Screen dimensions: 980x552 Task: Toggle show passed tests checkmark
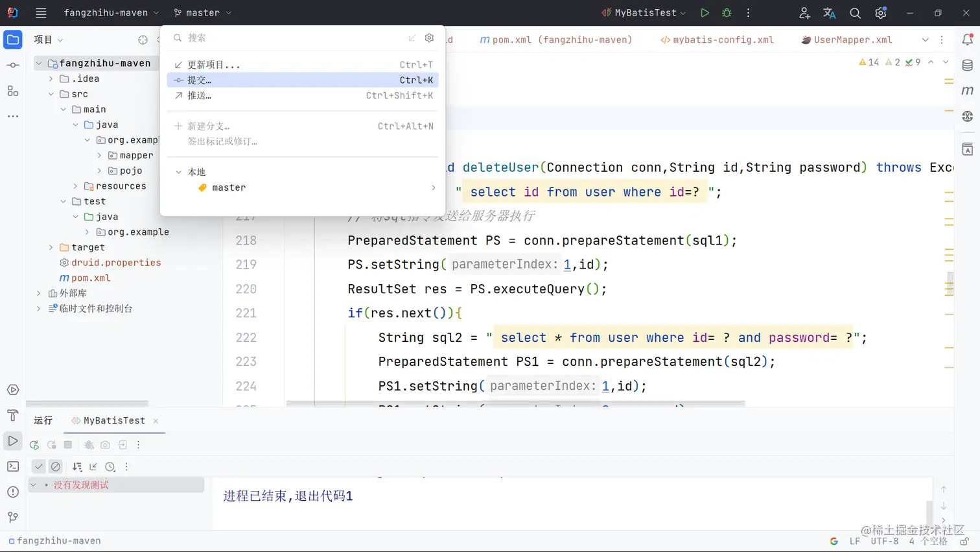click(x=39, y=466)
